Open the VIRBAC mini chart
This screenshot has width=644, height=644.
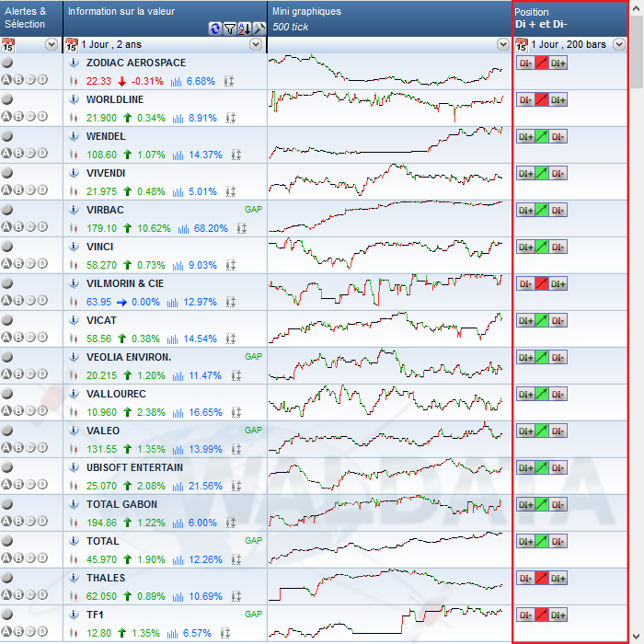click(x=386, y=216)
